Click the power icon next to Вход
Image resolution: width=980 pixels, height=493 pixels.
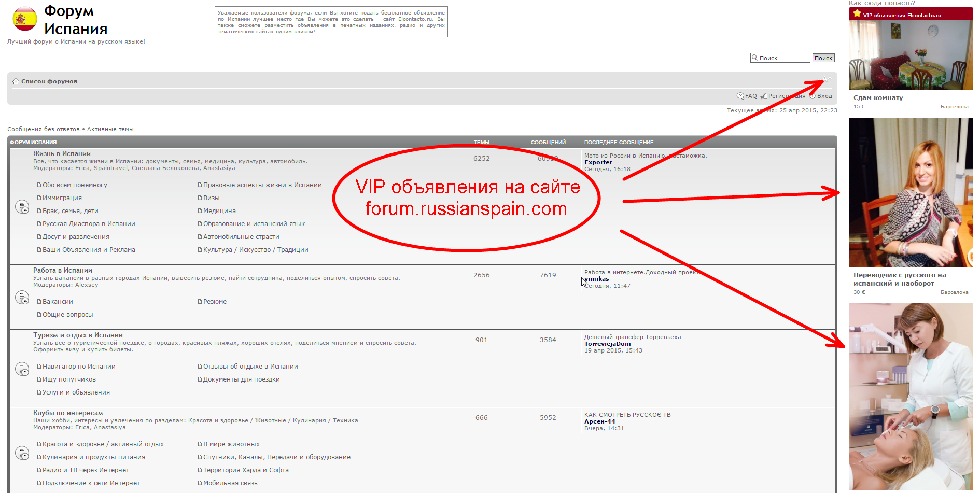point(813,96)
